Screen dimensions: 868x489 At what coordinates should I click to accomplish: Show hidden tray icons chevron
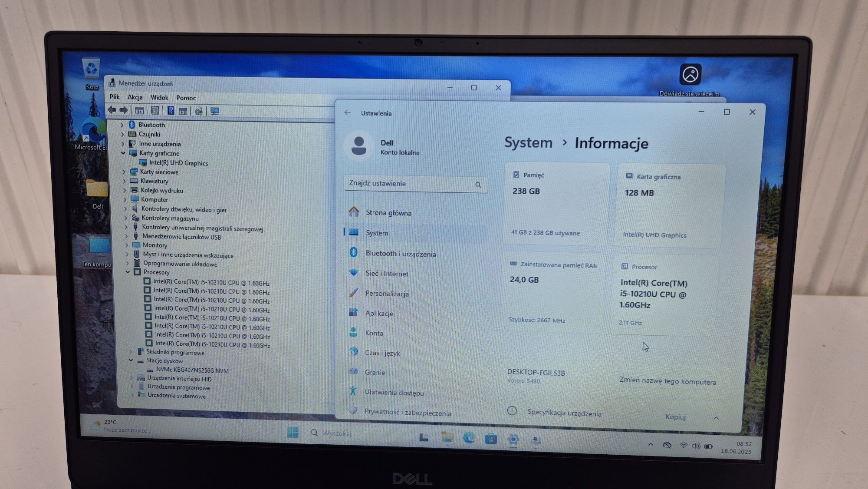tap(650, 445)
